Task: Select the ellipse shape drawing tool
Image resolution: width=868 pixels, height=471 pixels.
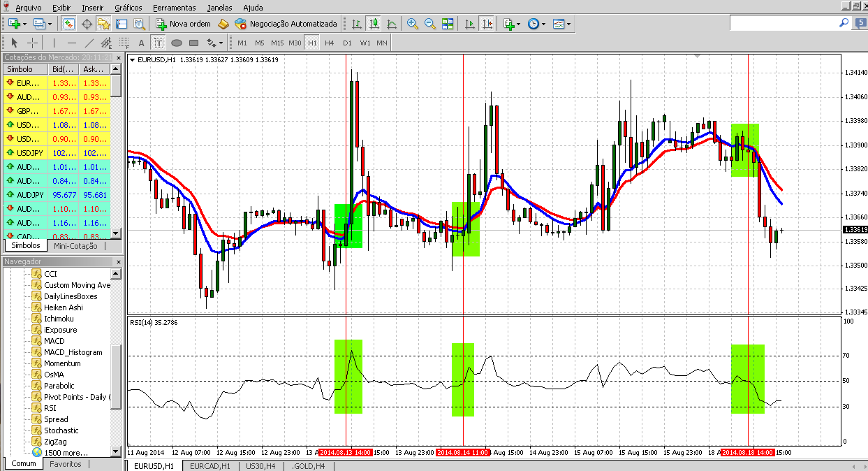Action: pos(176,43)
